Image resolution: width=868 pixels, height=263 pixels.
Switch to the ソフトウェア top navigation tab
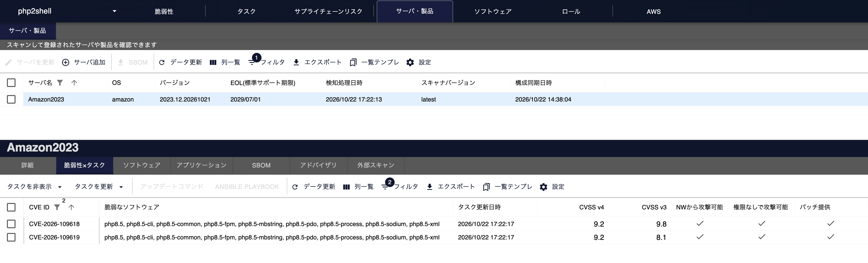tap(493, 11)
